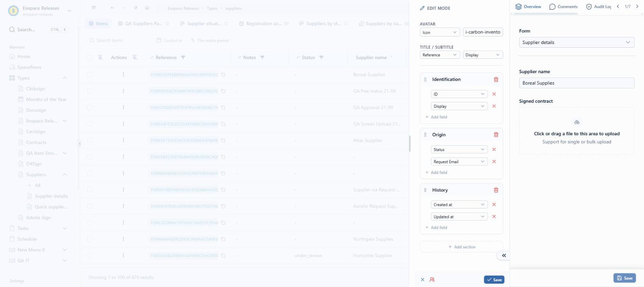Check the Aurelio Request row checkbox
Viewport: 644px width, 287px height.
point(90,206)
